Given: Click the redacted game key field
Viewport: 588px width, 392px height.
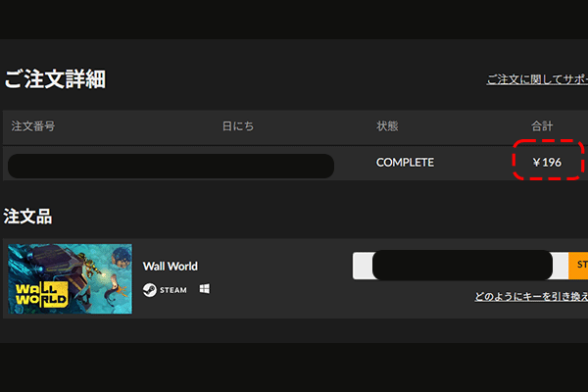Looking at the screenshot, I should [463, 266].
